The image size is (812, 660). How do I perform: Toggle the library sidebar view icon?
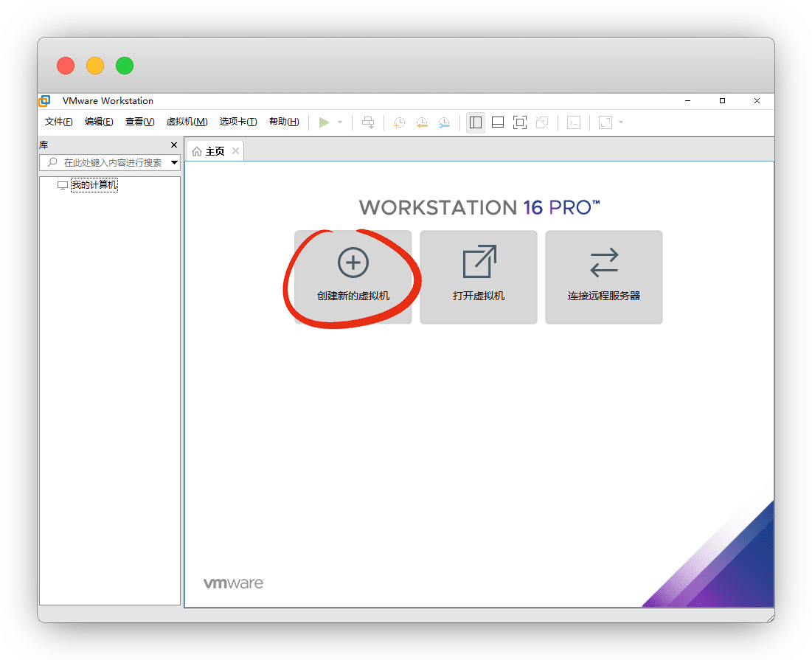(x=476, y=122)
